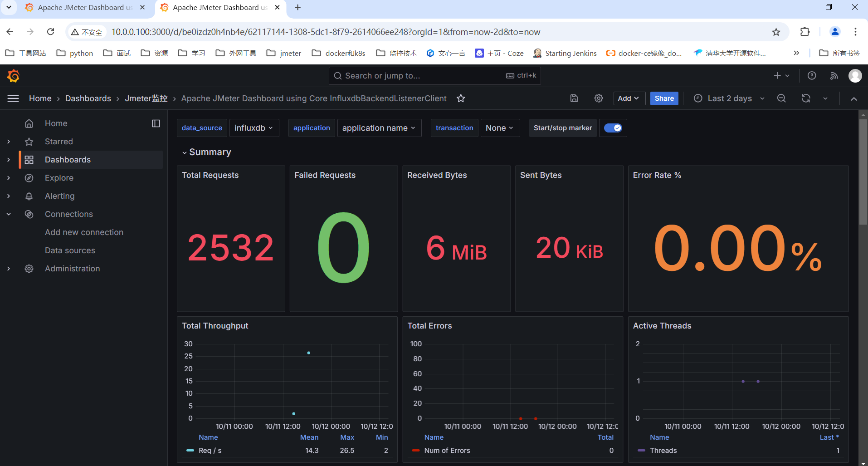Screen dimensions: 868x466
Task: Go to Dashboards breadcrumb link
Action: [88, 98]
